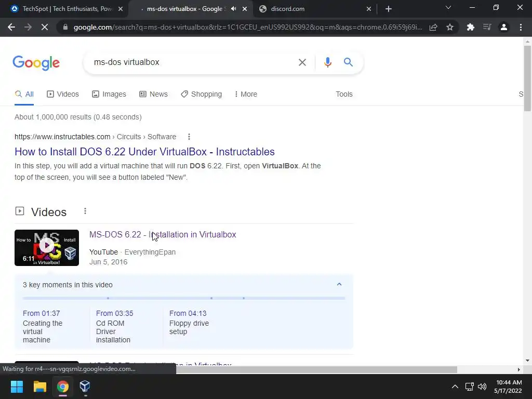Select the Images search tab
This screenshot has width=532, height=399.
109,95
